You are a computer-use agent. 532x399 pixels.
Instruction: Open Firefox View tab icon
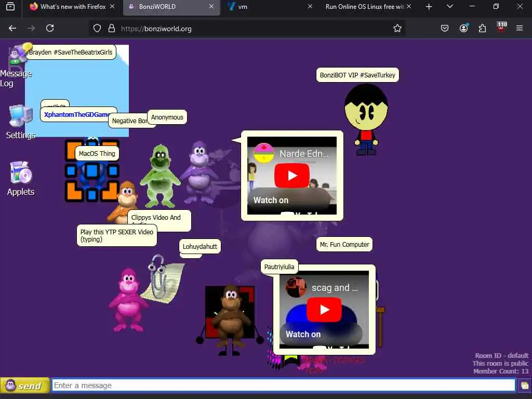pos(10,6)
